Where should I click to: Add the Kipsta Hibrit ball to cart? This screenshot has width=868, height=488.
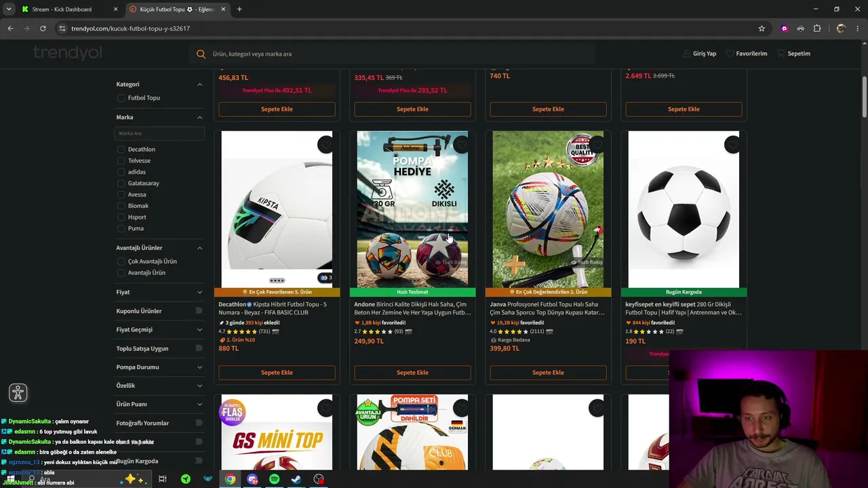pos(277,373)
